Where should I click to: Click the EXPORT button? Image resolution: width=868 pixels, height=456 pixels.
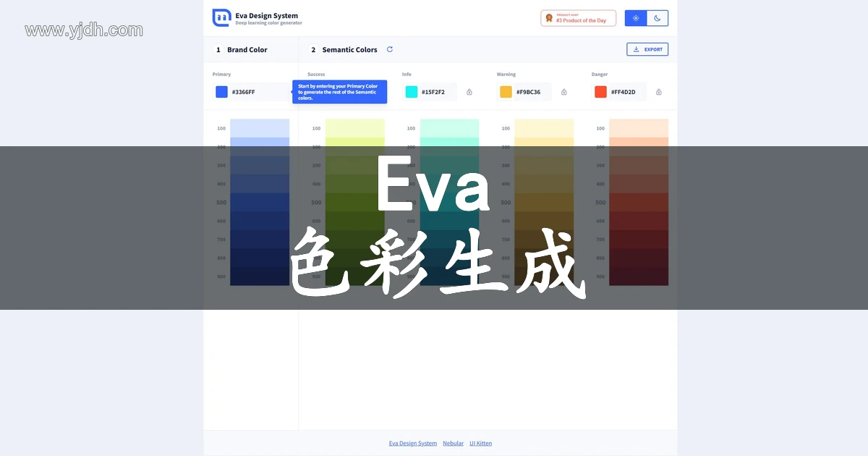[647, 49]
